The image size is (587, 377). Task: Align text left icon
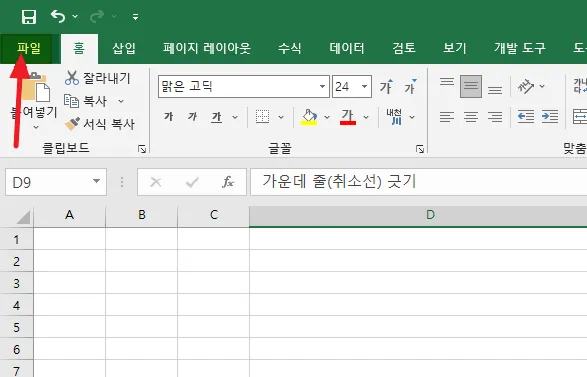tap(447, 117)
